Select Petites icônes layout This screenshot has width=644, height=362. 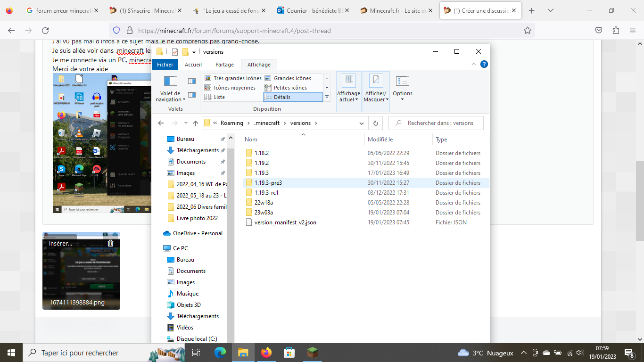click(x=286, y=88)
